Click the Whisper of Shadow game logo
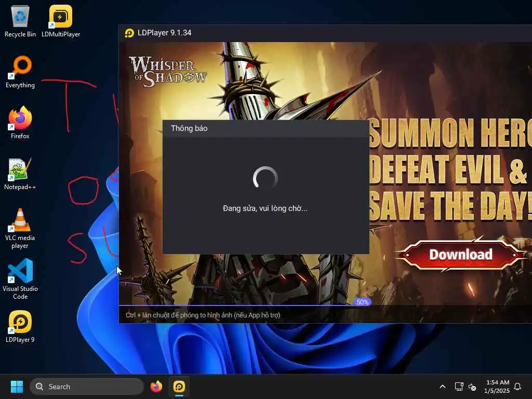The image size is (532, 399). [168, 72]
